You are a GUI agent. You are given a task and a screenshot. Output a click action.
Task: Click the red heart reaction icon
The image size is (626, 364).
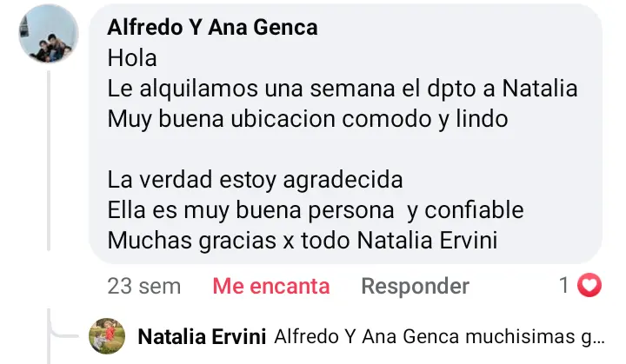point(590,285)
